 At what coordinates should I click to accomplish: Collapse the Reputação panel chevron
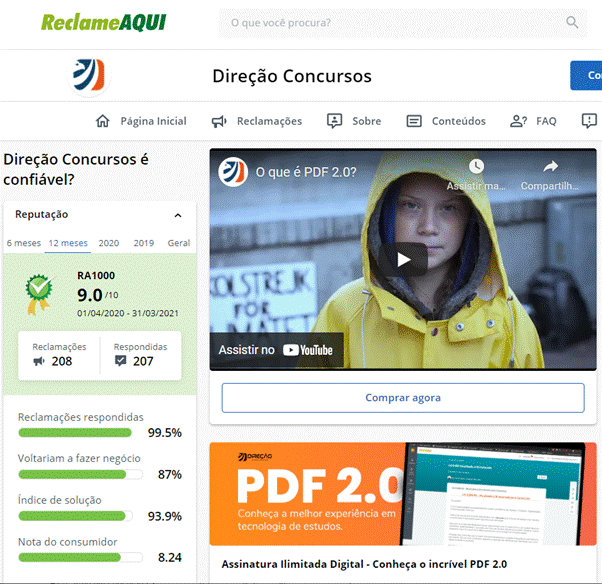(178, 215)
